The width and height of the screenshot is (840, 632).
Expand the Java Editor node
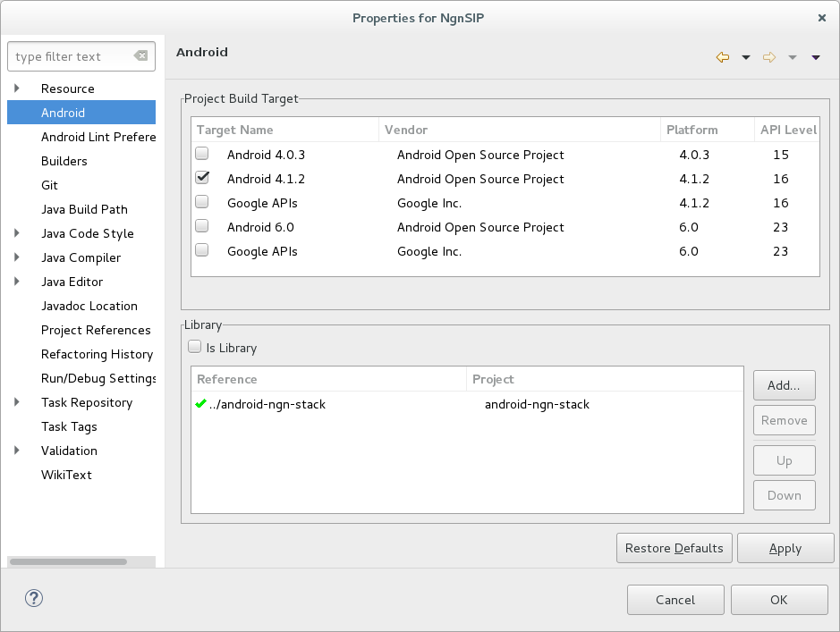17,282
